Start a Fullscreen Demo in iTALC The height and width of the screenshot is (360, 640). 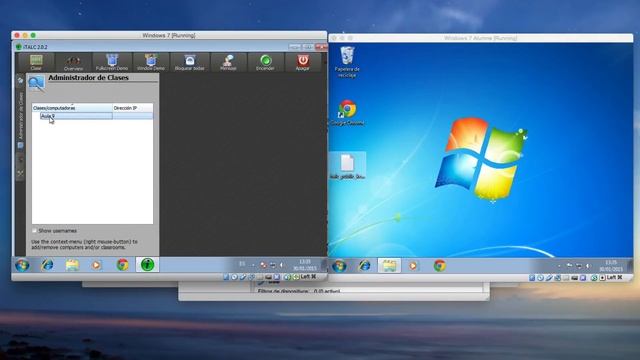[x=112, y=62]
